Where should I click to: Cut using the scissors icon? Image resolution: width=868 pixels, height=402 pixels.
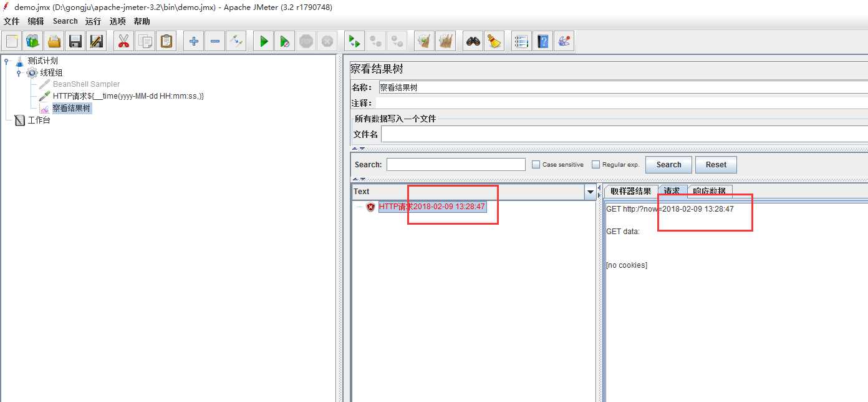(123, 41)
